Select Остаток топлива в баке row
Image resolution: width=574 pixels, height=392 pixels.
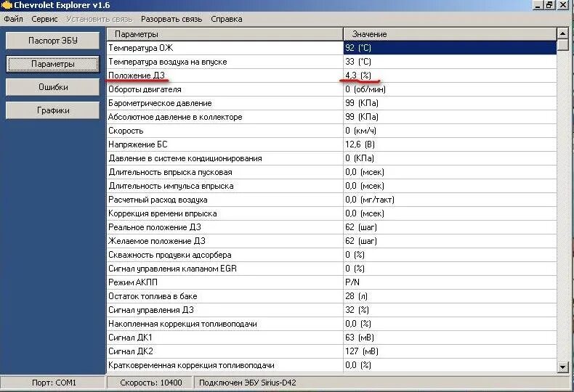tap(331, 296)
